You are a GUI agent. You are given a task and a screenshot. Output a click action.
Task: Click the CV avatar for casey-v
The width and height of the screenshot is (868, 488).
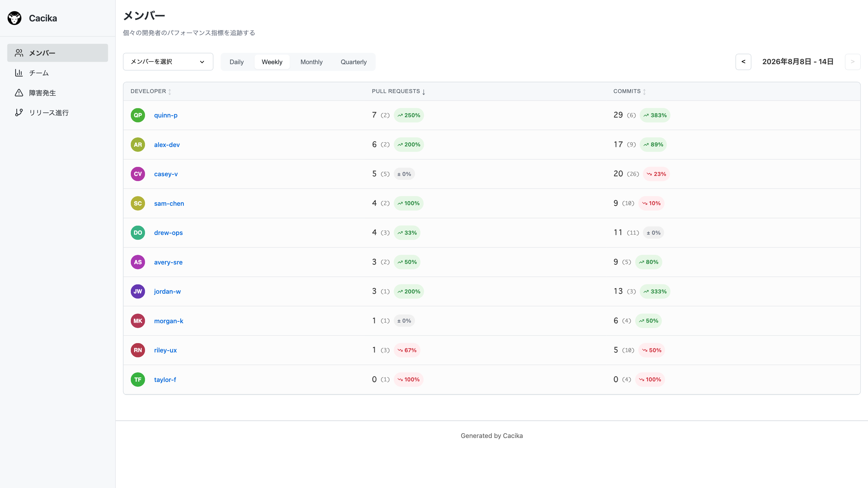click(138, 174)
